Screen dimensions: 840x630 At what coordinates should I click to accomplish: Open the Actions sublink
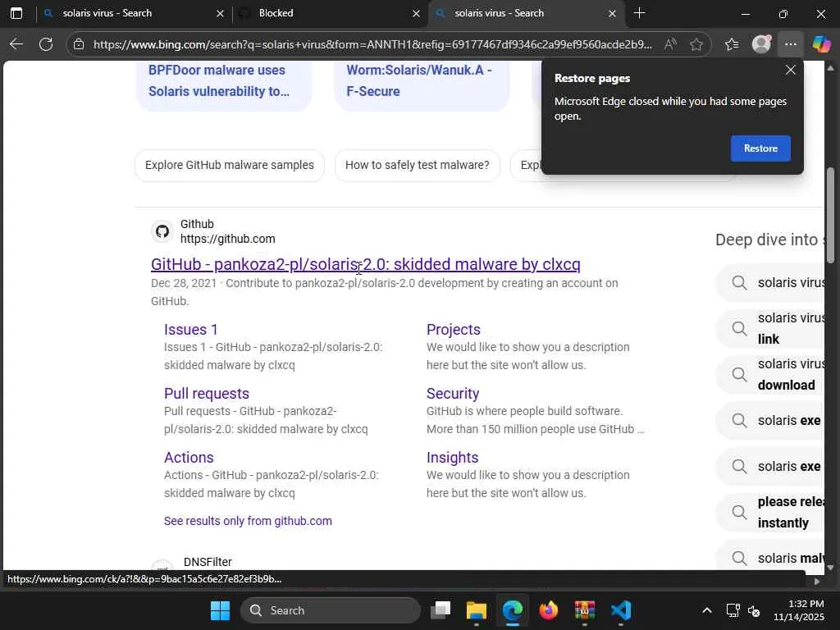(x=189, y=458)
